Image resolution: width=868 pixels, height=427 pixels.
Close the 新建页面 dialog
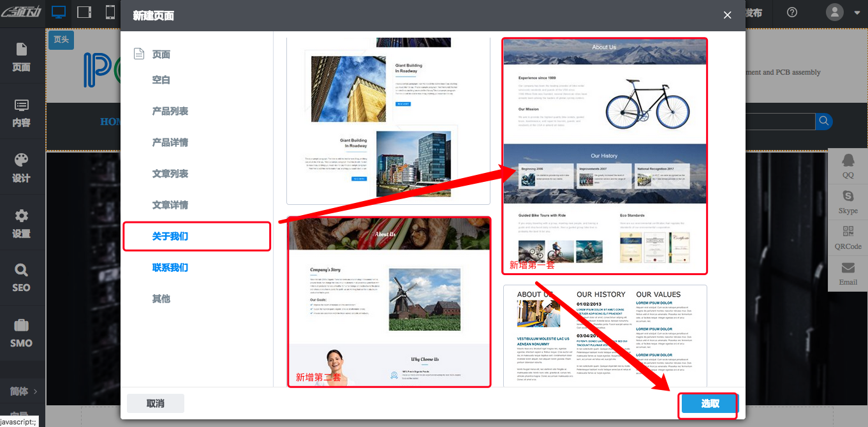[727, 15]
